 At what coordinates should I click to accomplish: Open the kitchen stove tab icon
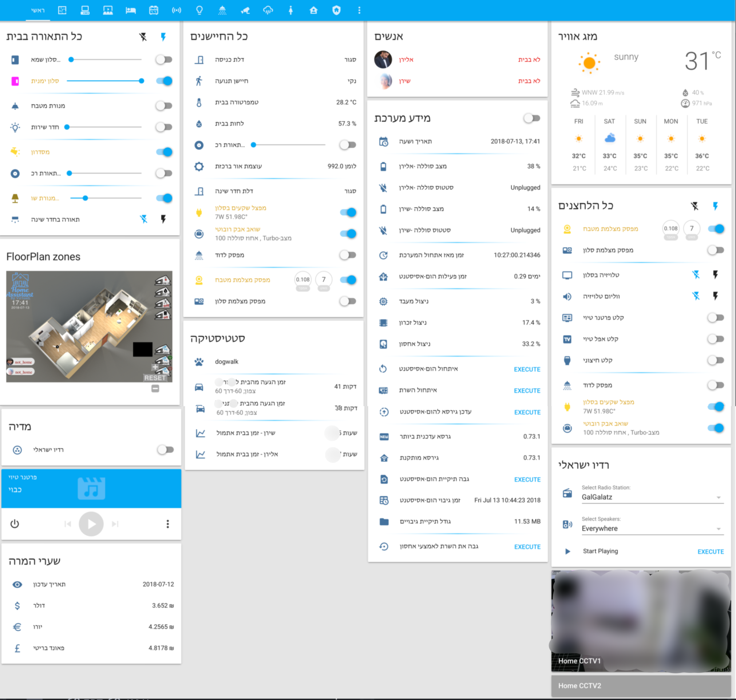click(x=154, y=10)
